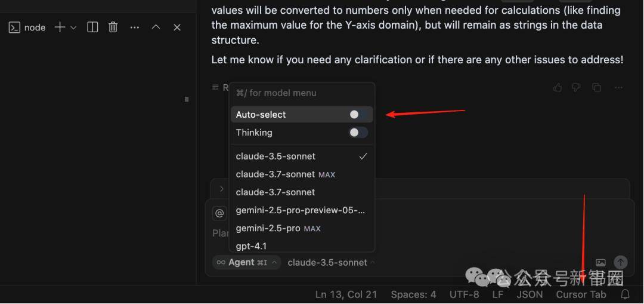Open terminal more actions ellipsis
644x304 pixels.
click(x=135, y=27)
